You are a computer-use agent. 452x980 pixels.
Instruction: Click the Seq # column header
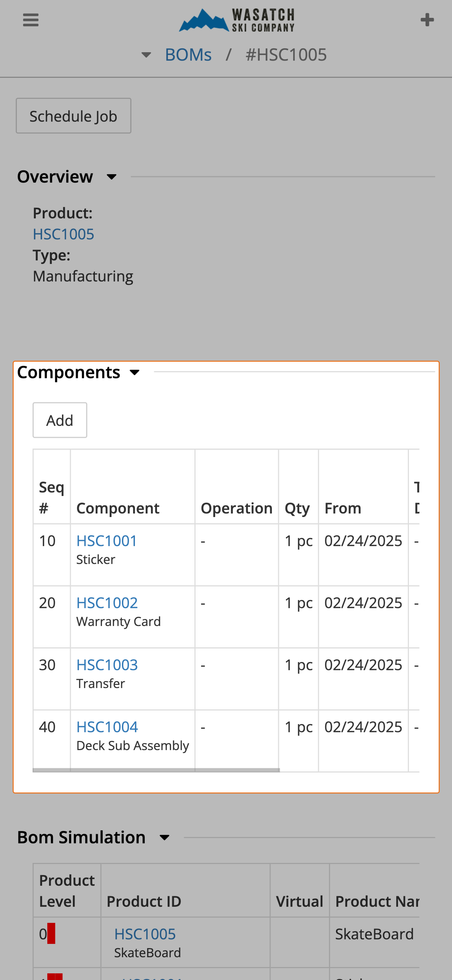(x=52, y=497)
